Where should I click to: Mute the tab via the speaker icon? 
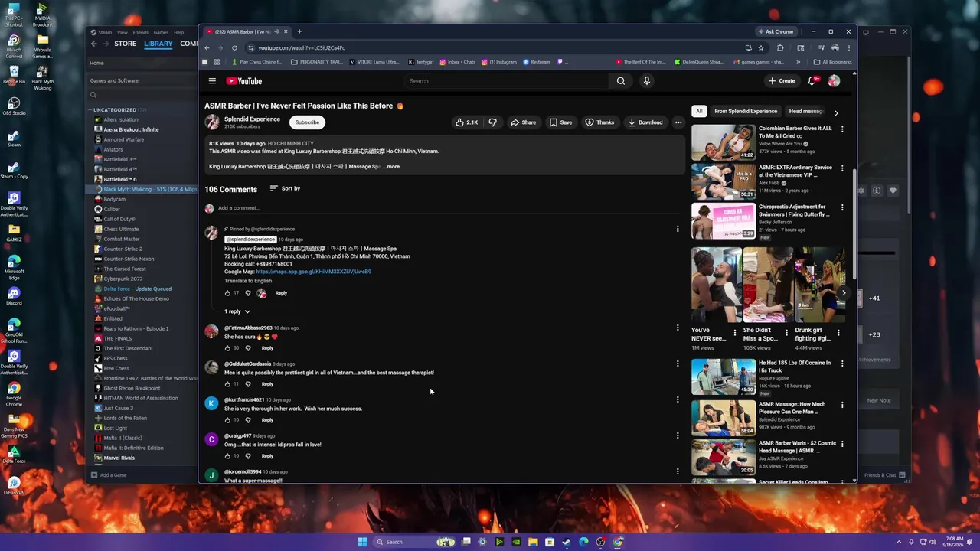[x=276, y=31]
